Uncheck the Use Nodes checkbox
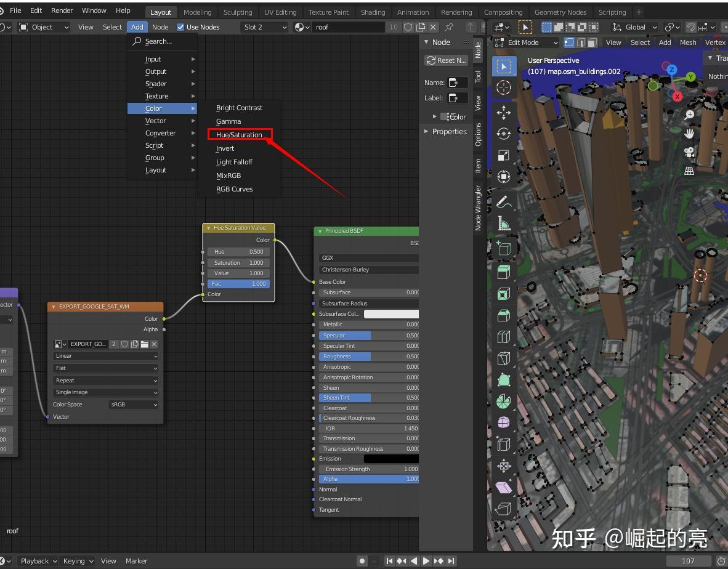The image size is (728, 569). (180, 27)
